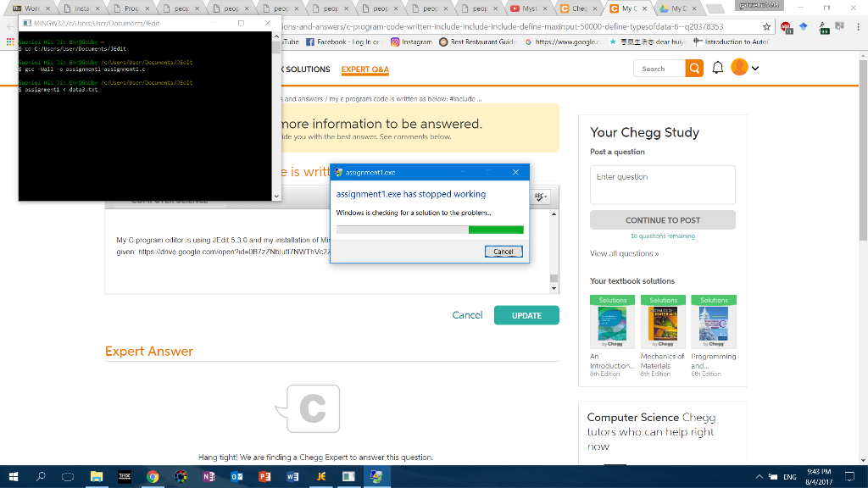Click the blue diamond extension icon

coord(804,27)
